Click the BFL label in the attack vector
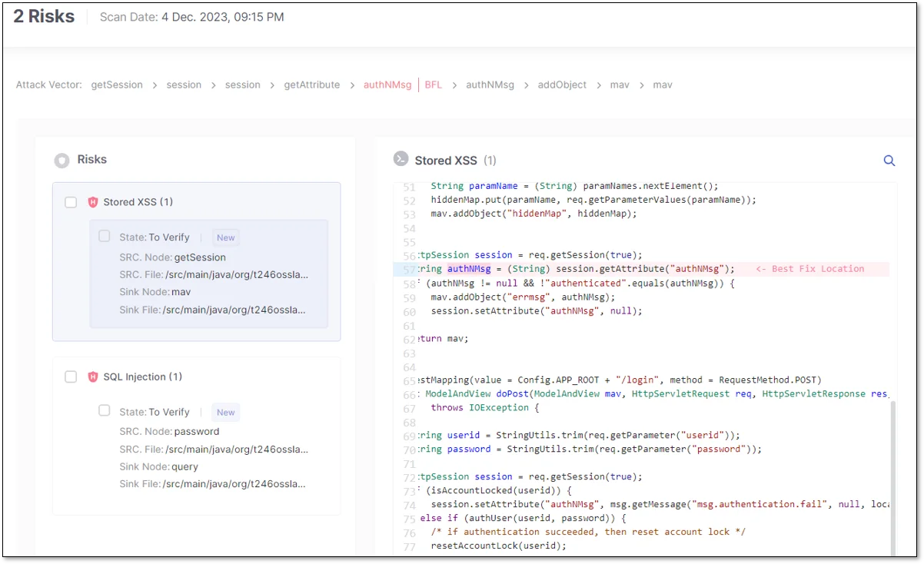This screenshot has width=924, height=564. coord(433,85)
